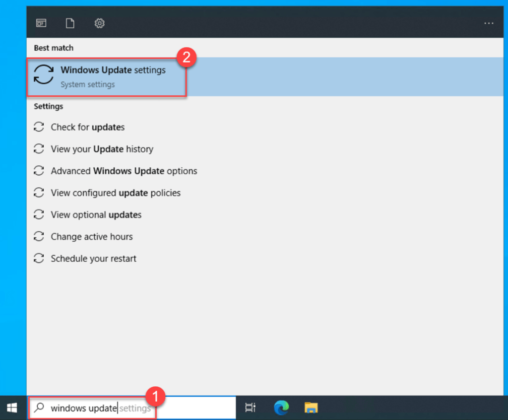Click the Windows Start button

coord(13,408)
